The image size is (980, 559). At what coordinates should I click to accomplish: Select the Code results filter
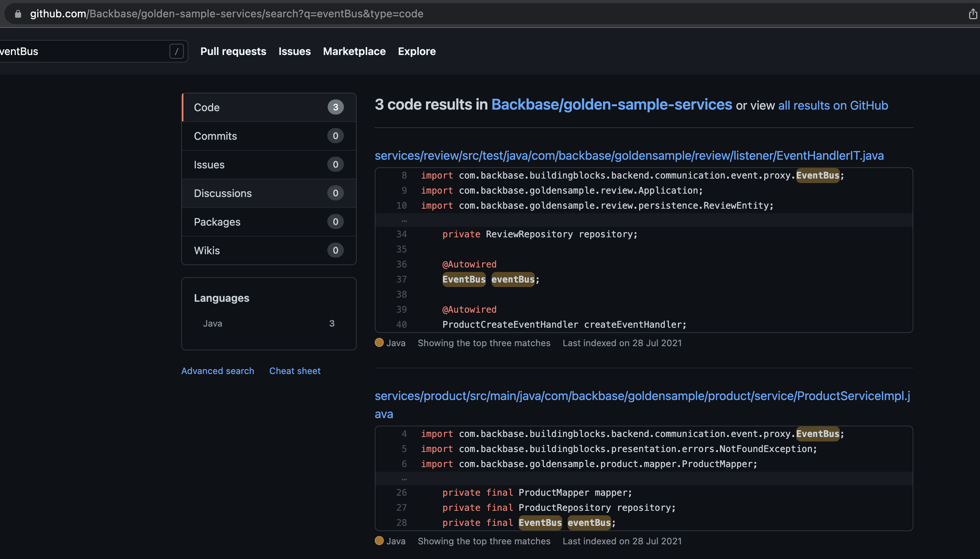269,107
